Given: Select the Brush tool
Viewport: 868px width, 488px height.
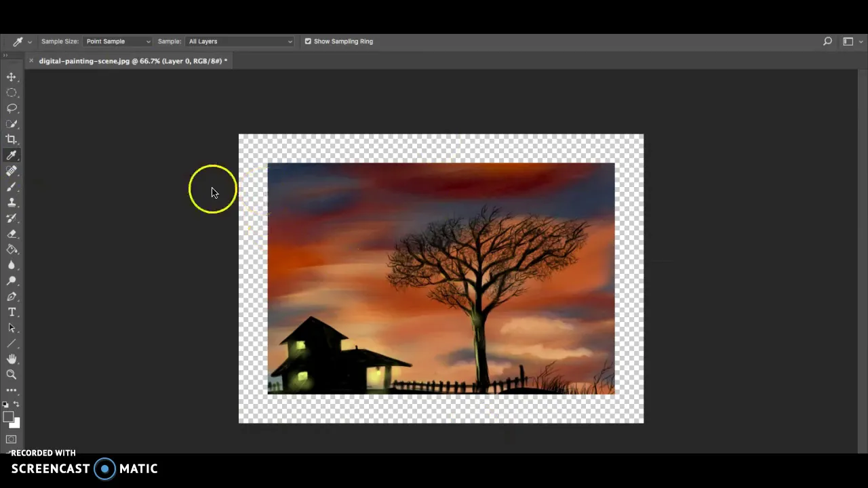Looking at the screenshot, I should pos(12,186).
